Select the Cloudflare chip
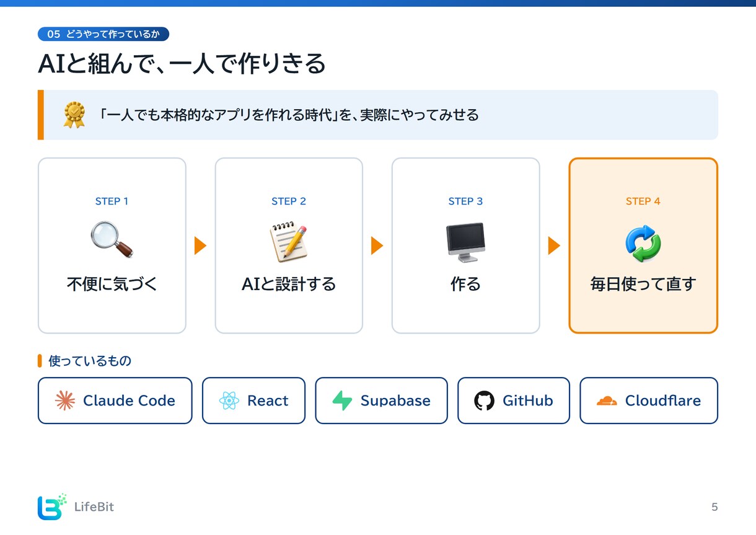Image resolution: width=756 pixels, height=535 pixels. tap(649, 400)
